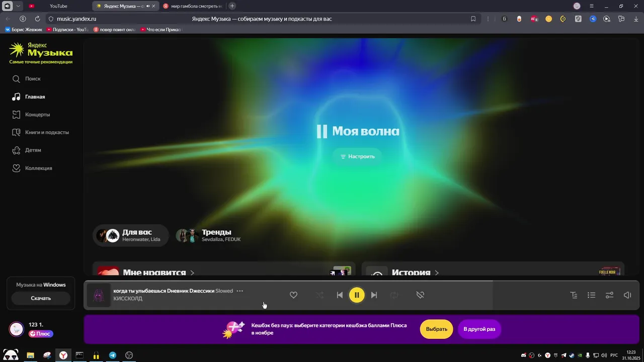Open the Подписки - YouTube bookmark
644x362 pixels.
67,30
